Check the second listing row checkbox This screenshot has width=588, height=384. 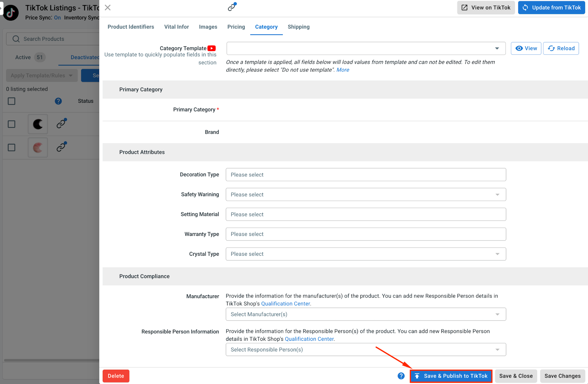(x=11, y=148)
